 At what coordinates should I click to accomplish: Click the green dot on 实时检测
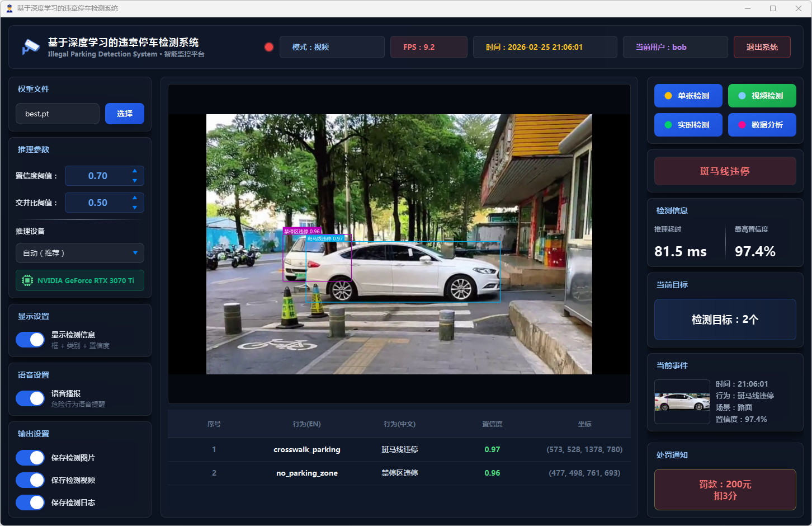(x=668, y=125)
